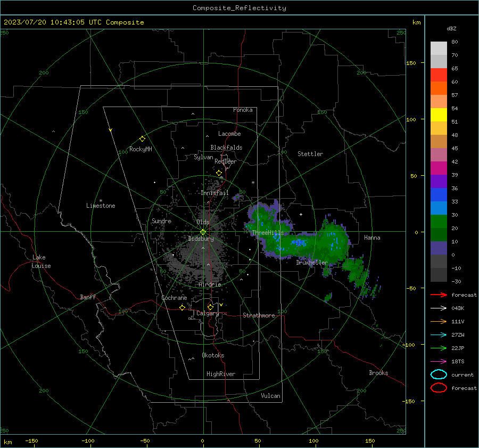This screenshot has height=448, width=479.
Task: Click the yellow diamond marker above Calgary
Action: [x=210, y=307]
